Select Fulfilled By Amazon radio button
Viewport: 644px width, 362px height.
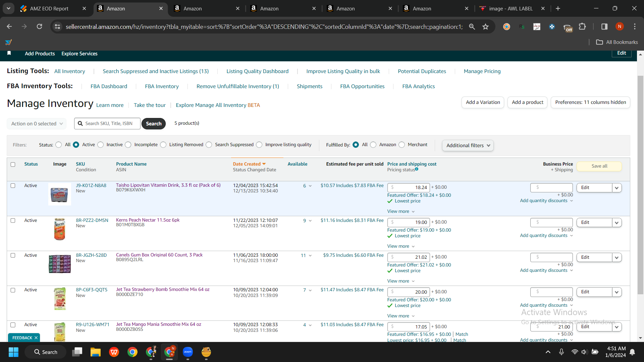tap(373, 145)
